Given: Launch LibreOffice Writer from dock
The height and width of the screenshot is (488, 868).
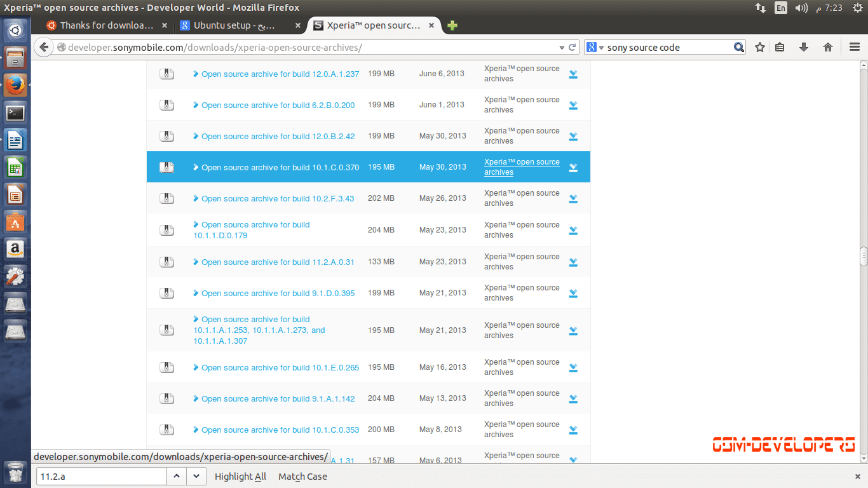Looking at the screenshot, I should tap(15, 140).
